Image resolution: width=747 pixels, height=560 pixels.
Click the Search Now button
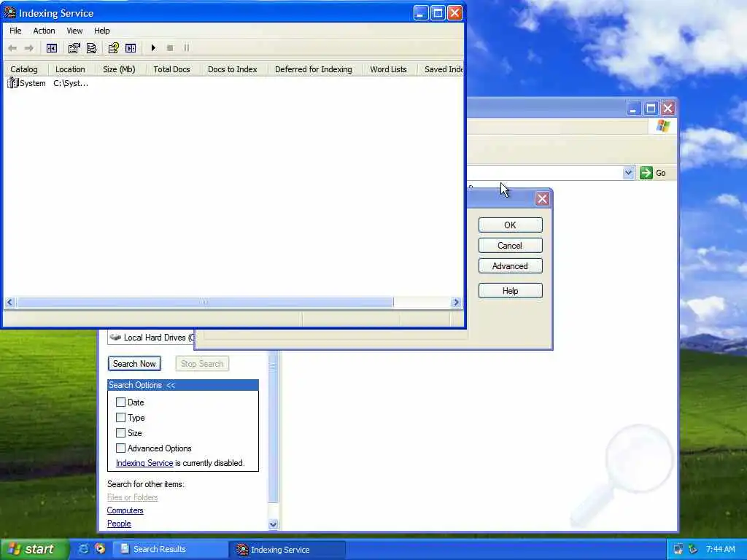tap(134, 364)
